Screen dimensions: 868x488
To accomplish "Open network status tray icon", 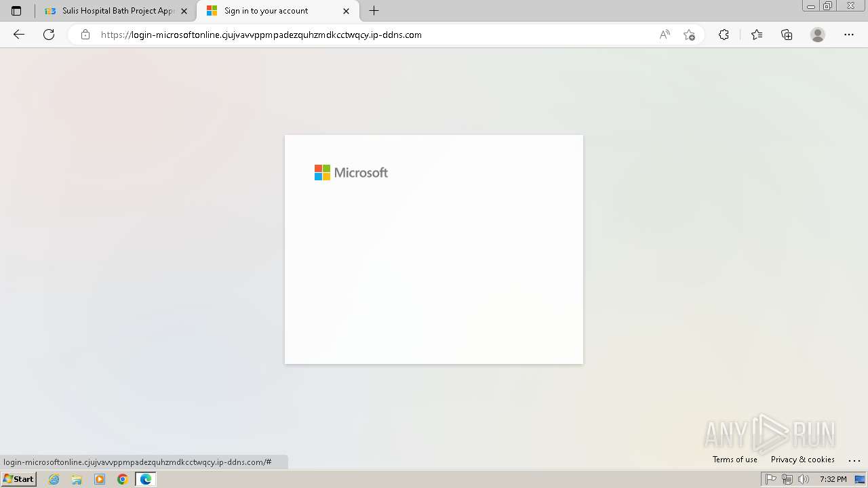I will point(787,479).
